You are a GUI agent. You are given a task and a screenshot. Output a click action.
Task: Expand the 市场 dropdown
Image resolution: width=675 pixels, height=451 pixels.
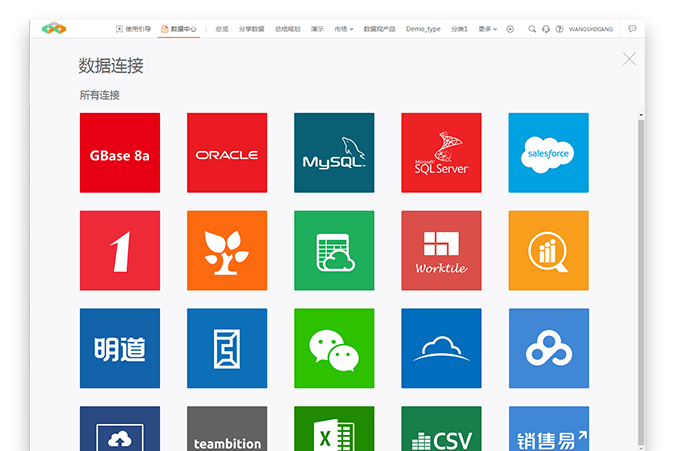pos(344,29)
